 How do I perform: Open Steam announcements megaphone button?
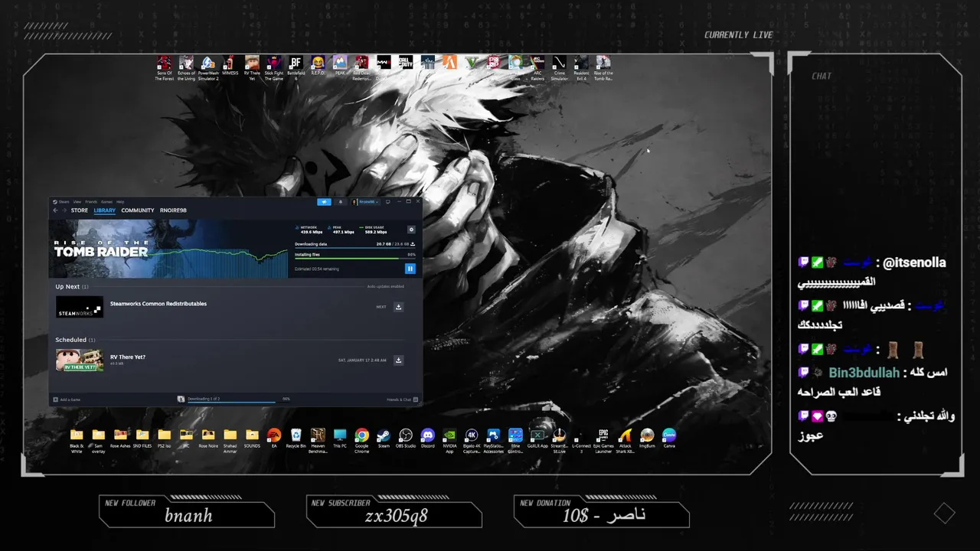[x=324, y=202]
